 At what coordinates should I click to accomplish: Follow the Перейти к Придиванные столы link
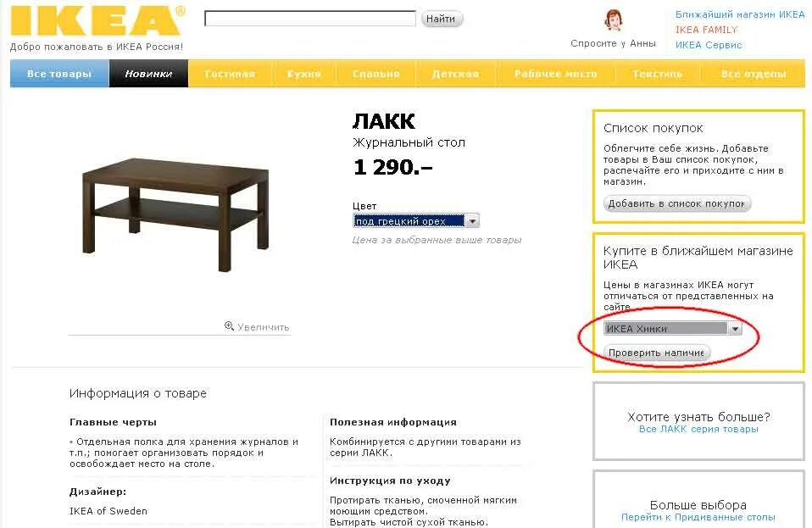pos(698,517)
